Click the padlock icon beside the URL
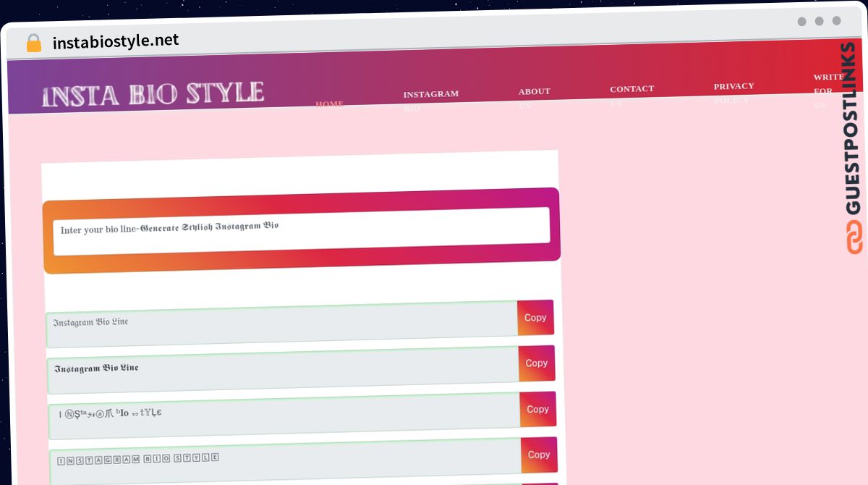The image size is (868, 485). pos(33,43)
